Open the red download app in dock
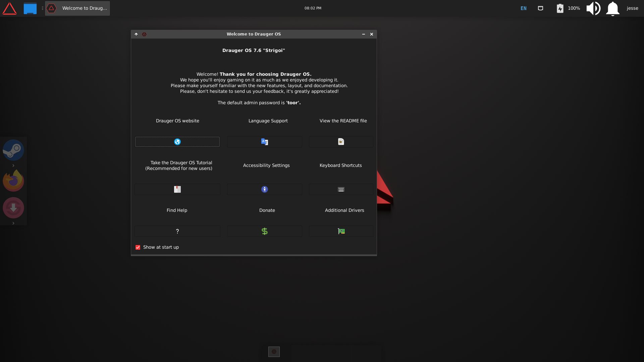 point(13,208)
